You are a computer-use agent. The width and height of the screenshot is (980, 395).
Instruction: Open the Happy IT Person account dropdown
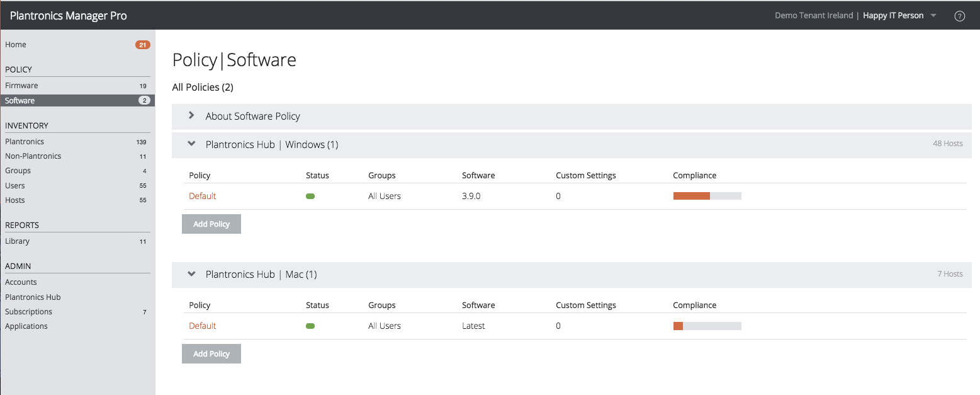point(899,16)
